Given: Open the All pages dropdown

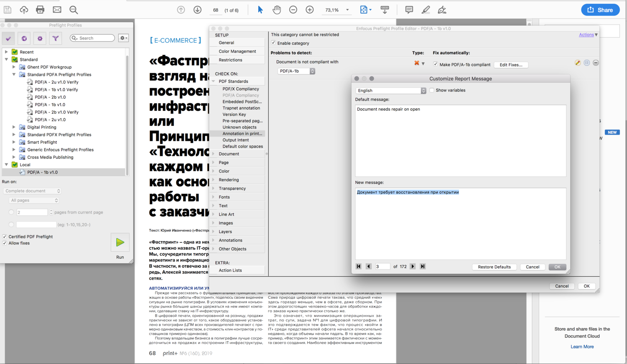Looking at the screenshot, I should click(x=34, y=200).
